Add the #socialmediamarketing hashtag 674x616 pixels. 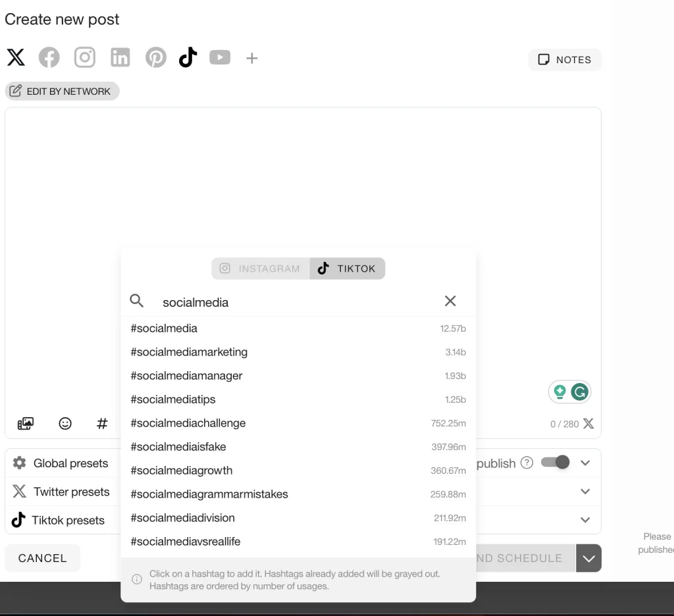tap(298, 352)
